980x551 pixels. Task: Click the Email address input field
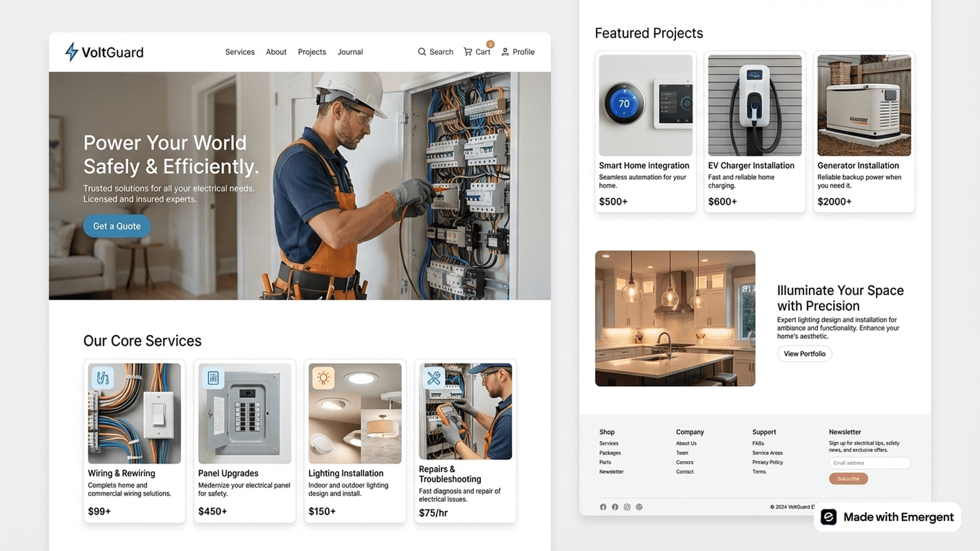[869, 463]
